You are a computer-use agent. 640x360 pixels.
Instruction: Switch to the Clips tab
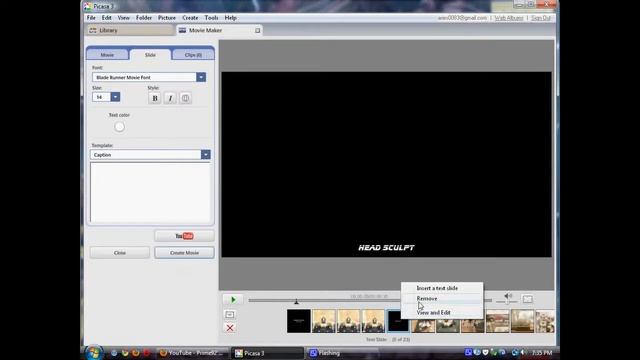pos(193,55)
